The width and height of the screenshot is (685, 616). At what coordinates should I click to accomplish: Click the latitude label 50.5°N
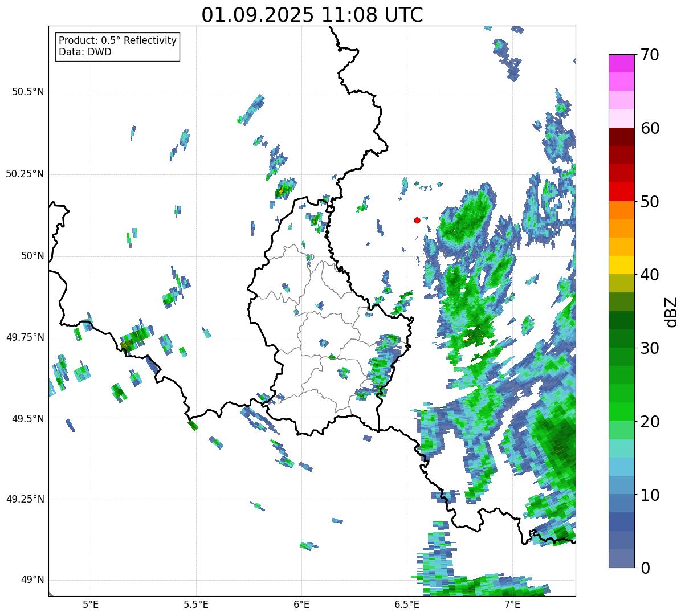pos(28,92)
